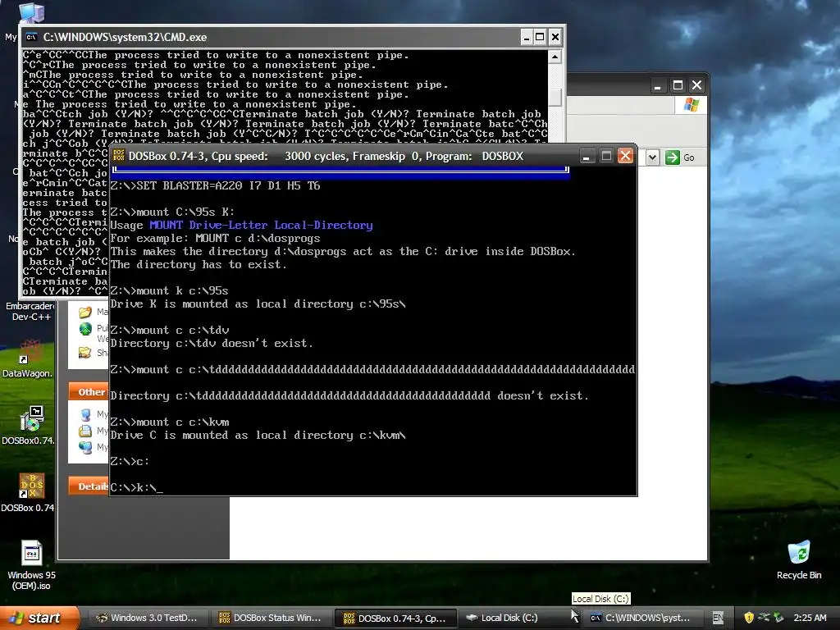The width and height of the screenshot is (840, 630).
Task: Click the 'Usage MOUNT Drive-Letter Local-Directory' line
Action: tap(241, 225)
